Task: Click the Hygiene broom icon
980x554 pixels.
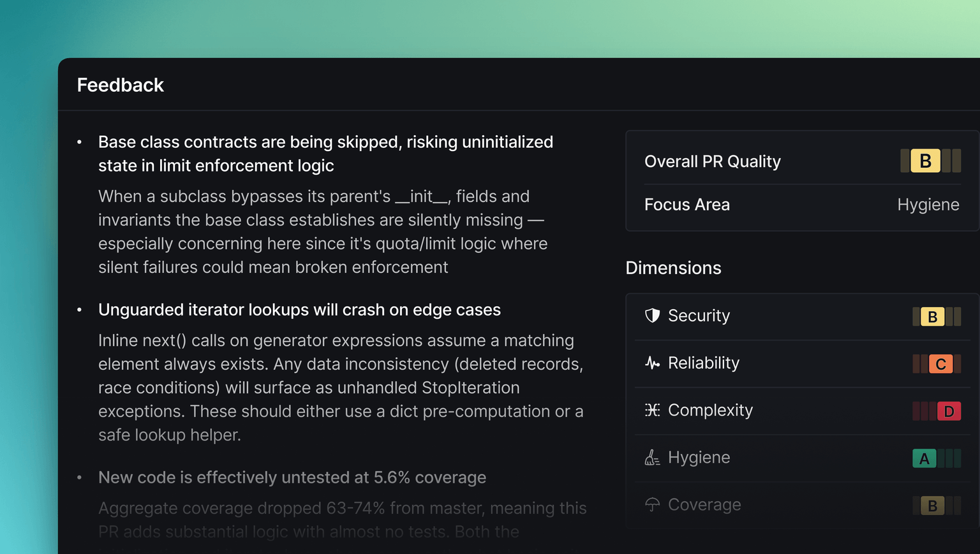Action: coord(652,458)
